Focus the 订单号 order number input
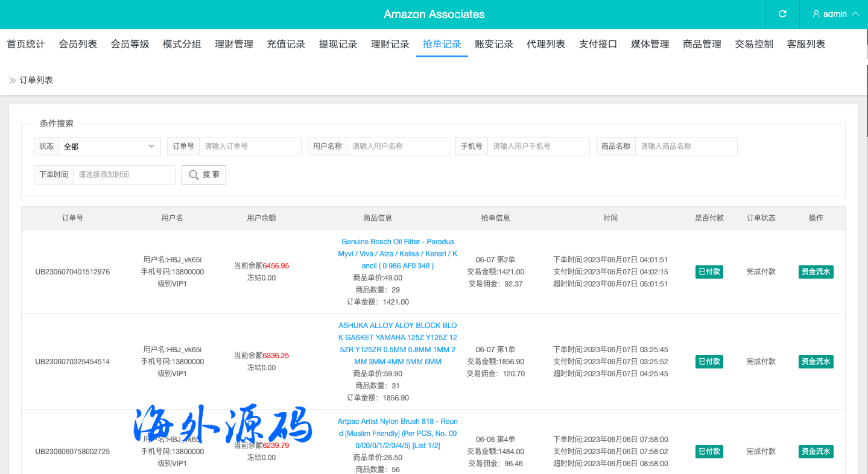 pos(250,147)
